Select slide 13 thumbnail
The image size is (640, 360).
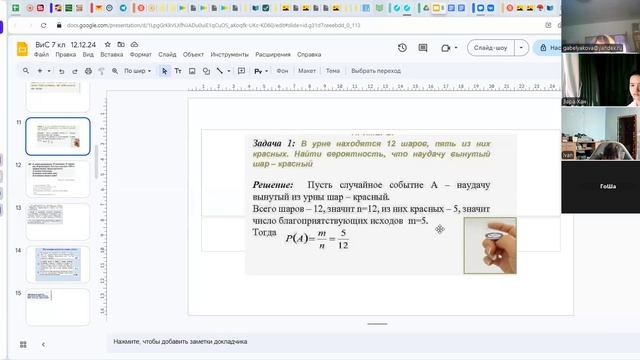(x=58, y=222)
